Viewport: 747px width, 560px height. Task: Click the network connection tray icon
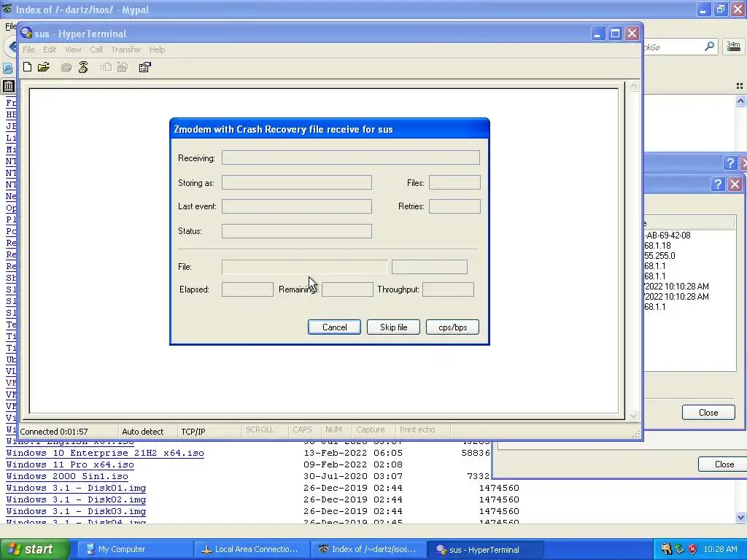click(x=679, y=549)
